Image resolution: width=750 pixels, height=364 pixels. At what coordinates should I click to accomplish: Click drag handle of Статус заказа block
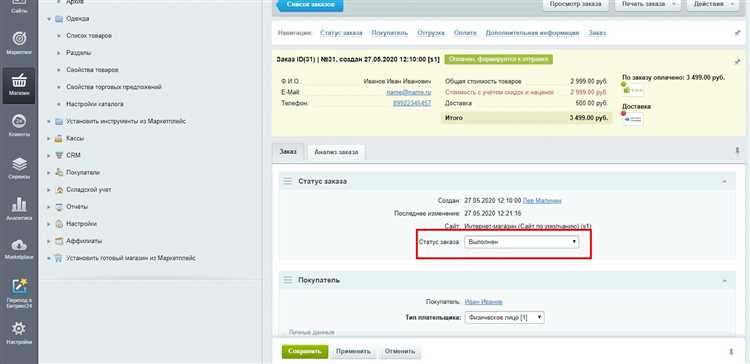tap(287, 181)
